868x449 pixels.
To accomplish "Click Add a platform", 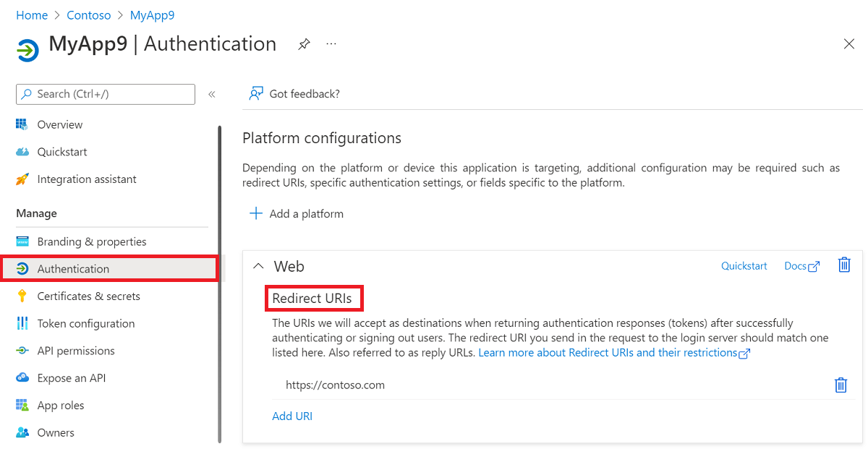I will (x=296, y=213).
